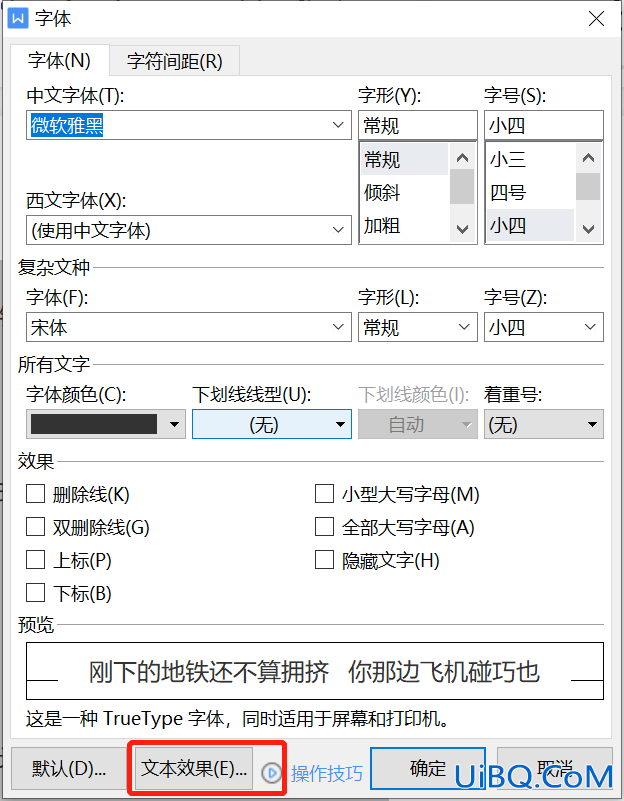Check 全部大写字母(A)
The width and height of the screenshot is (624, 801).
pos(324,527)
